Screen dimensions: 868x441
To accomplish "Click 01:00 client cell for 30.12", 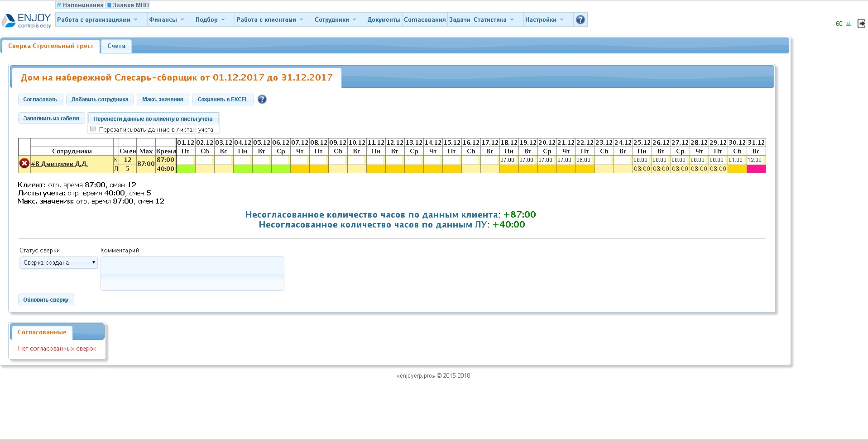I will click(x=737, y=160).
